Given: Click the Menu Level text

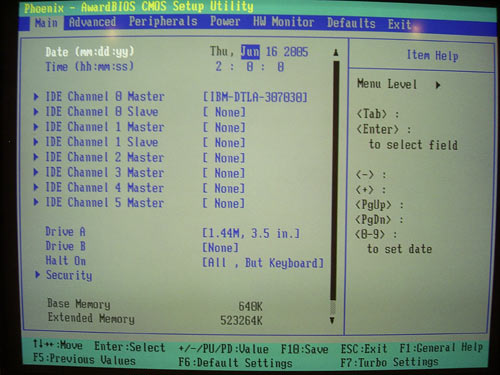Looking at the screenshot, I should pyautogui.click(x=387, y=84).
